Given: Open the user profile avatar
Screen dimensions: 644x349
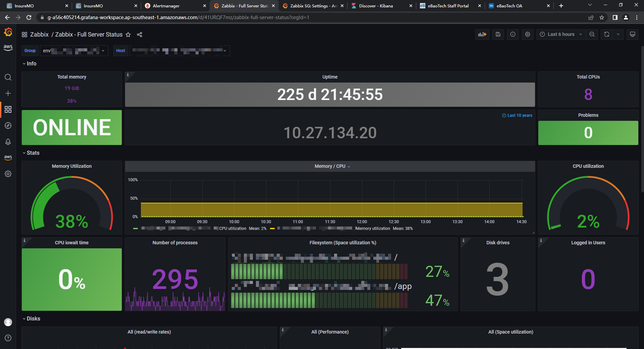Looking at the screenshot, I should click(x=8, y=322).
